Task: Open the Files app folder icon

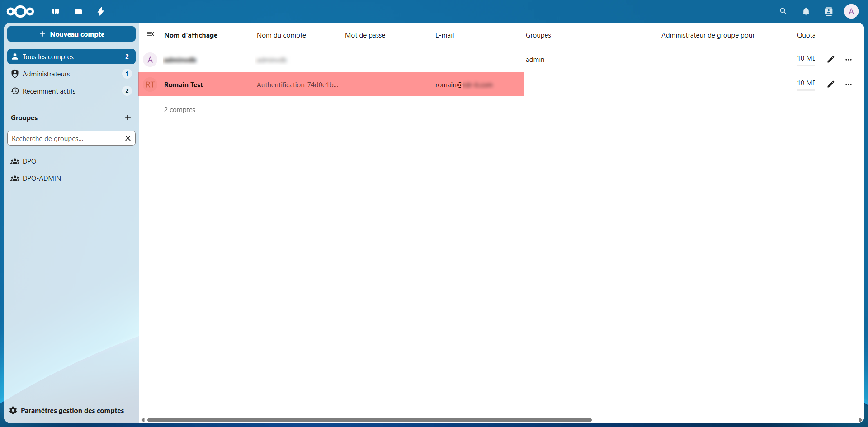Action: [78, 11]
